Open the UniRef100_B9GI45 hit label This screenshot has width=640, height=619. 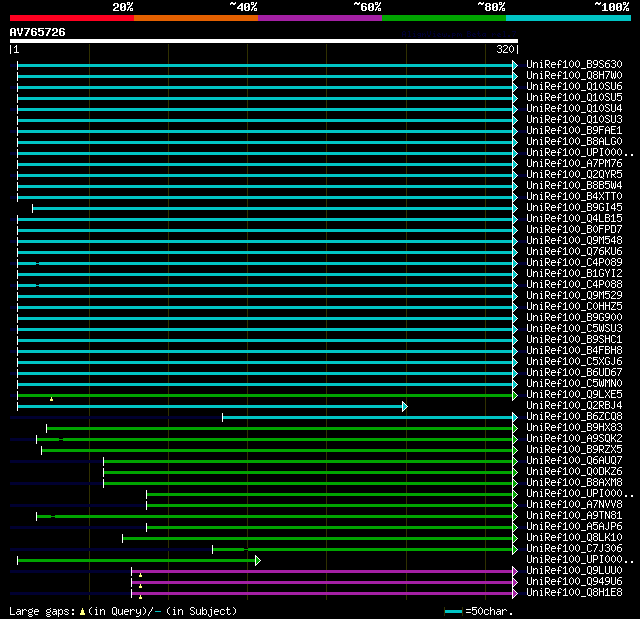(574, 207)
